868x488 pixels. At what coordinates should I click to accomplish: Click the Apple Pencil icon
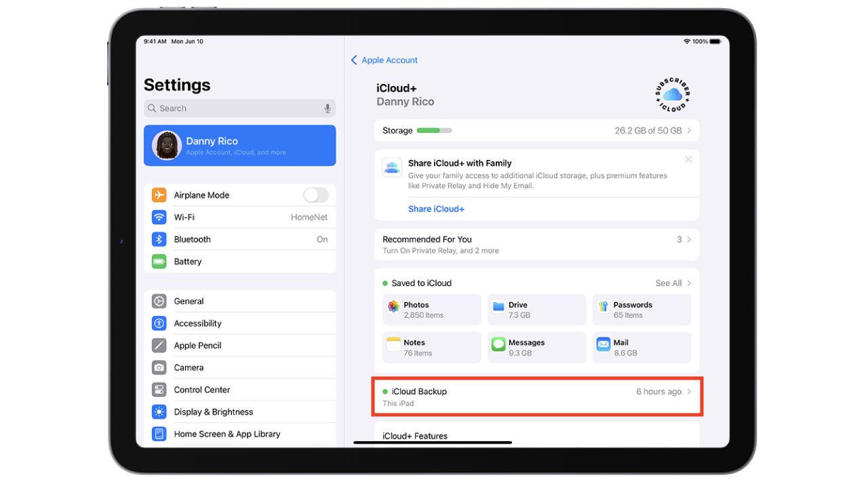pyautogui.click(x=159, y=346)
